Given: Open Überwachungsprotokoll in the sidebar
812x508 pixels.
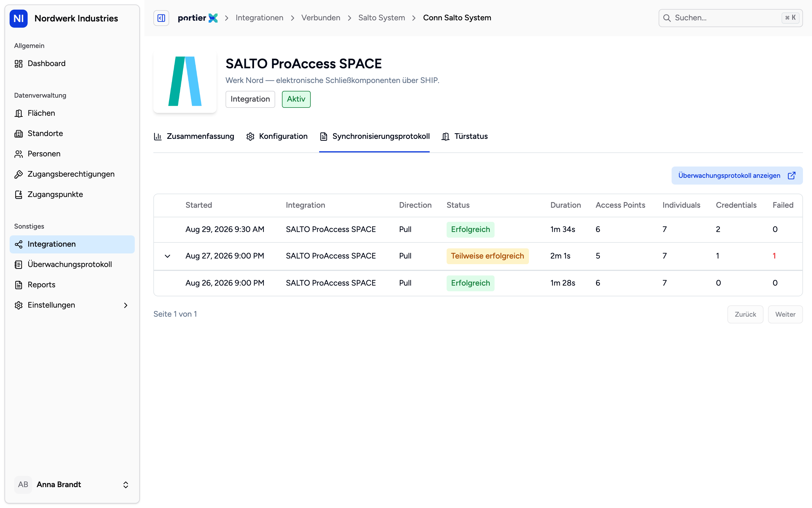Looking at the screenshot, I should point(72,265).
